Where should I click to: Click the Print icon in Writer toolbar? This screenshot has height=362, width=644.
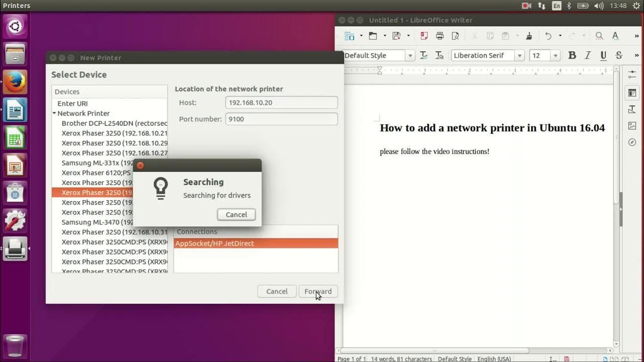coord(440,36)
